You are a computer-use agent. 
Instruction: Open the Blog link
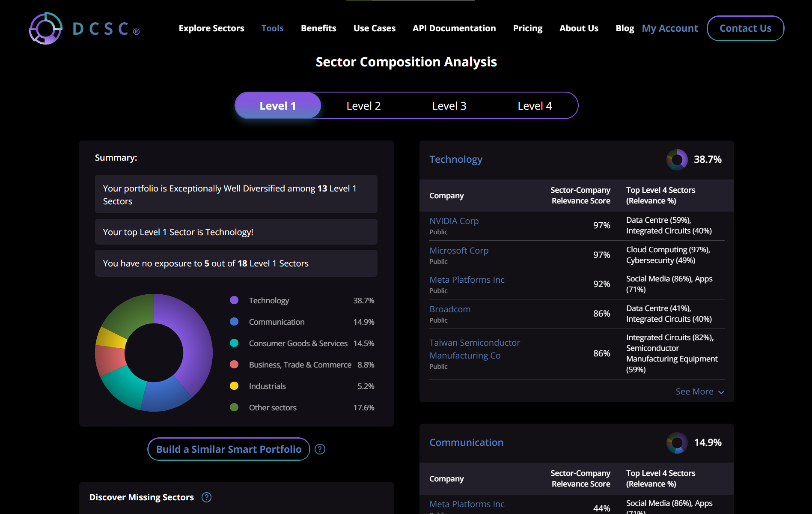(x=625, y=28)
